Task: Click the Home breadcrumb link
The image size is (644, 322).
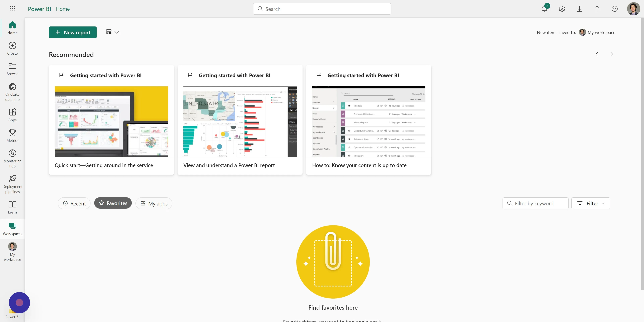Action: point(63,9)
